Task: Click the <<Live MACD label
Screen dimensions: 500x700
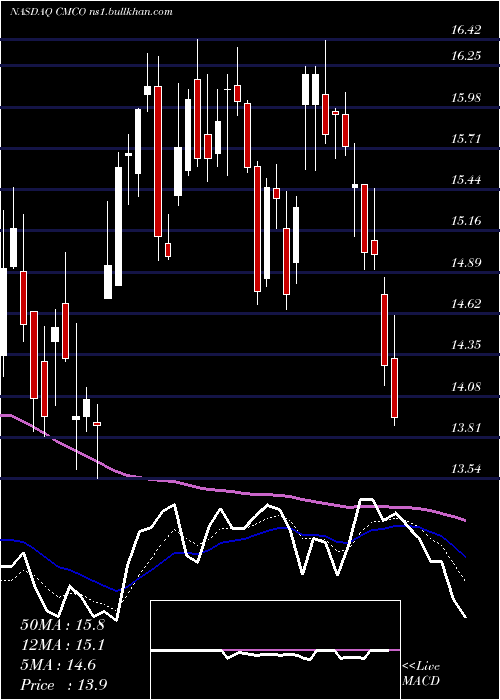Action: point(421,674)
